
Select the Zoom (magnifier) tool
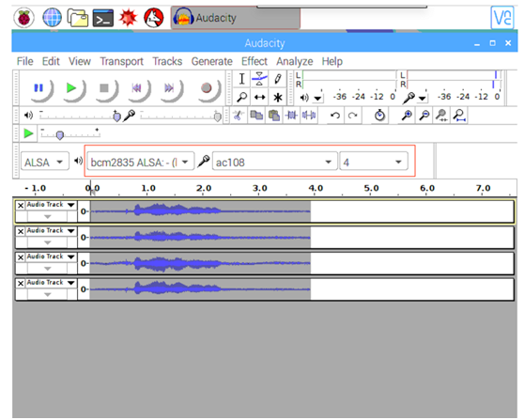[242, 98]
